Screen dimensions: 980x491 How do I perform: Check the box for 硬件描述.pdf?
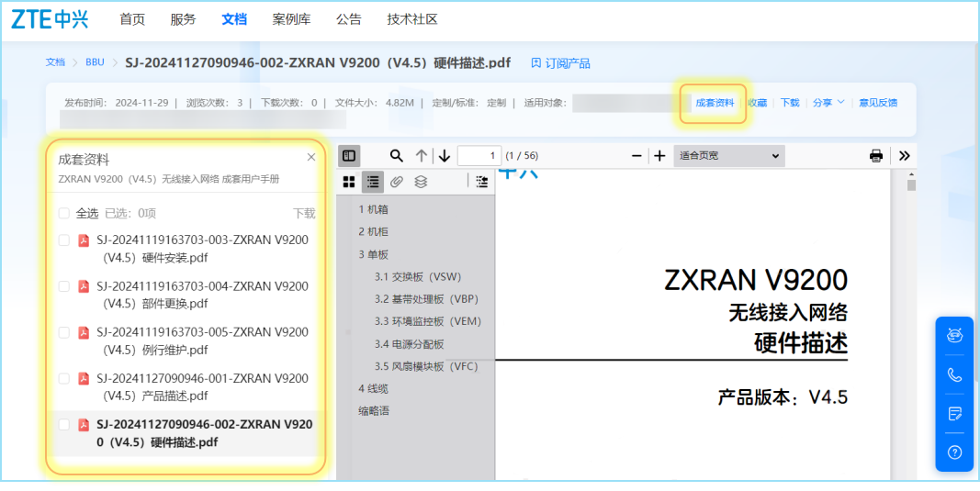tap(63, 425)
